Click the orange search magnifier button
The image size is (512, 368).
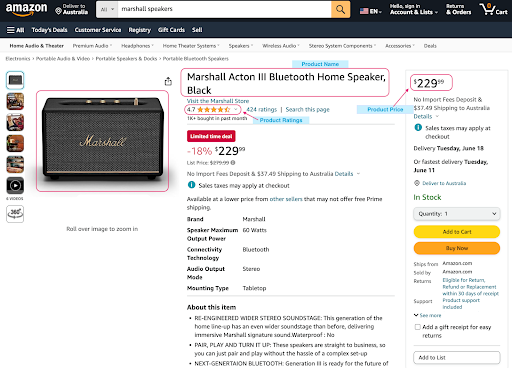(x=340, y=9)
